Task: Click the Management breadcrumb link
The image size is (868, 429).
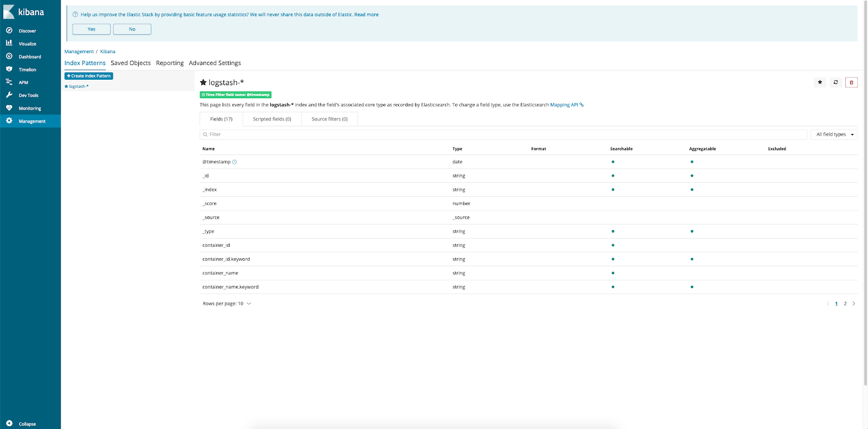Action: (x=79, y=52)
